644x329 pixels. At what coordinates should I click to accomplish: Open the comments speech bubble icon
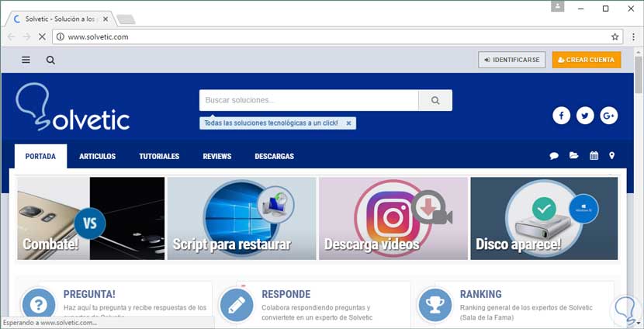pos(554,156)
